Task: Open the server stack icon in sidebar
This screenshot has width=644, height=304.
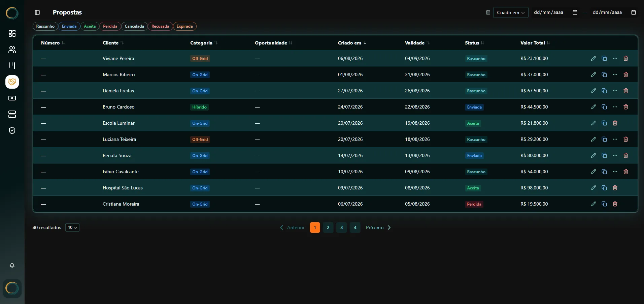Action: click(x=12, y=114)
